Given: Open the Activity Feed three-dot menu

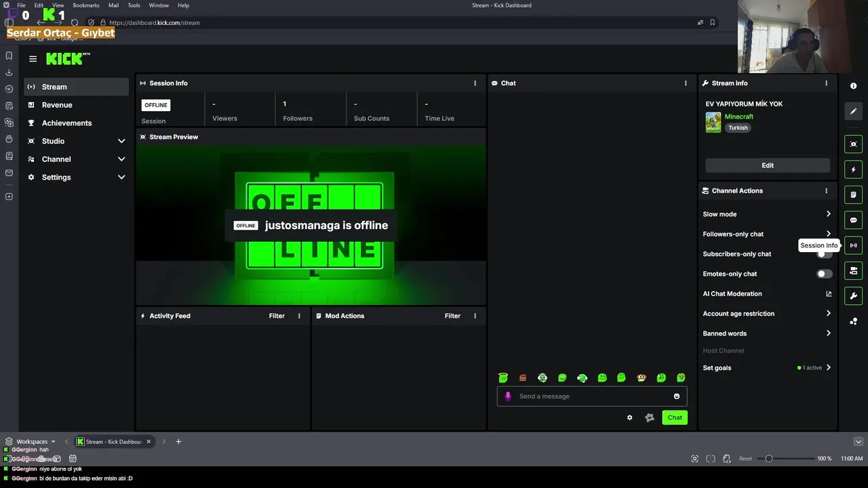Looking at the screenshot, I should click(299, 316).
